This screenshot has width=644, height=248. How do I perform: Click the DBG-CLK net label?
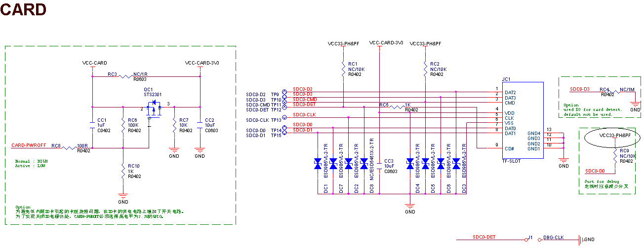tap(553, 238)
